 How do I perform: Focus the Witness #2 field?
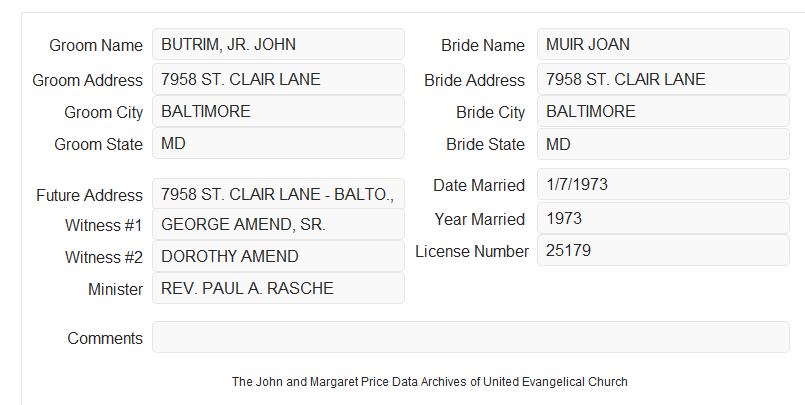click(x=278, y=256)
